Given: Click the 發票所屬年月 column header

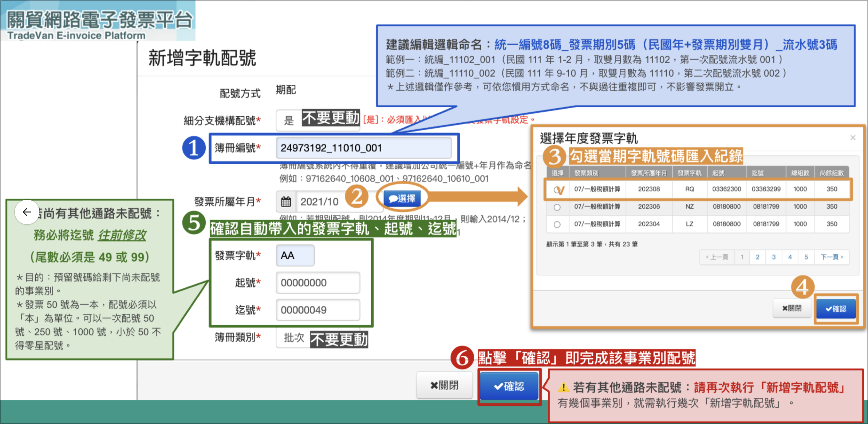Looking at the screenshot, I should point(649,173).
